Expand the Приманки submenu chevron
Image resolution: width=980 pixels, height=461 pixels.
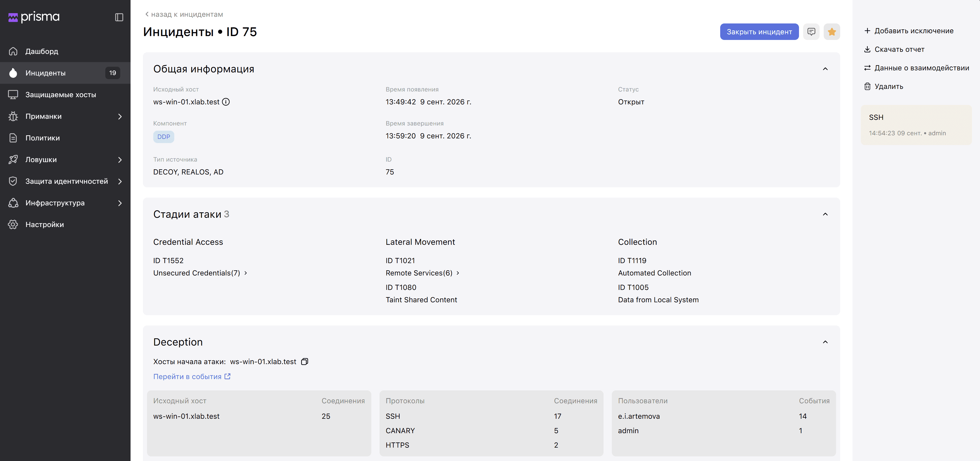[x=120, y=116]
